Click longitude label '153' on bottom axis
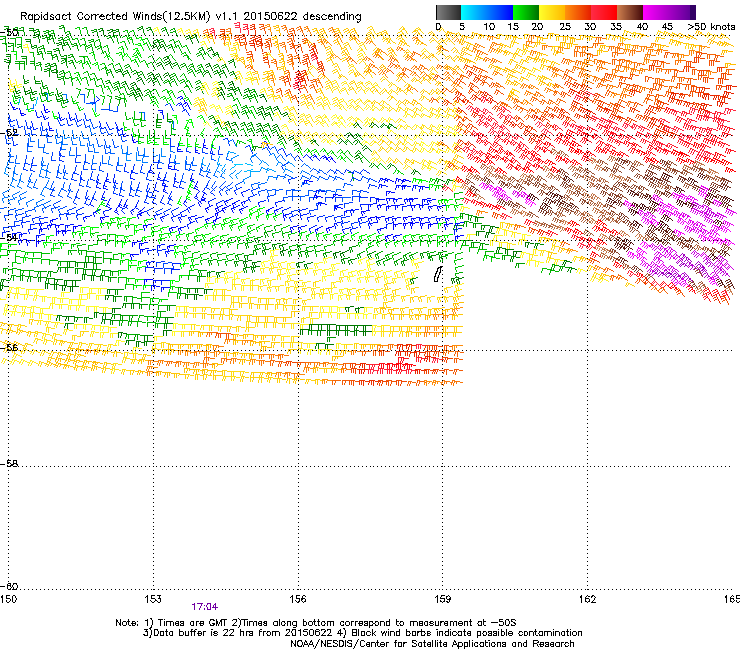 click(x=153, y=599)
